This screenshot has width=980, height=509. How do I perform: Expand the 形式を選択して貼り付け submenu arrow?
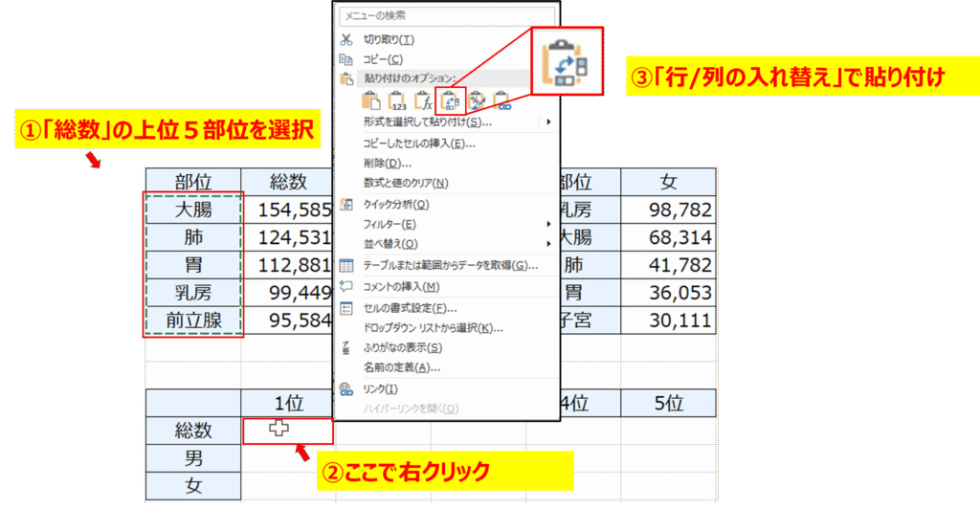(548, 122)
